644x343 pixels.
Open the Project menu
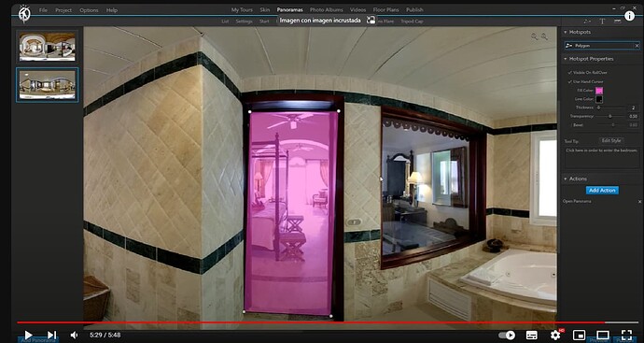coord(63,10)
